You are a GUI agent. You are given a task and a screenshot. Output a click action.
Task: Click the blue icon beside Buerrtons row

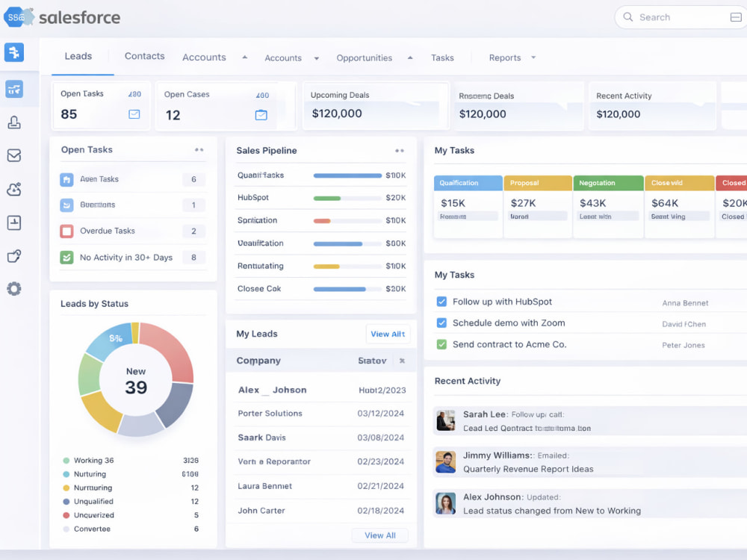[x=66, y=205]
